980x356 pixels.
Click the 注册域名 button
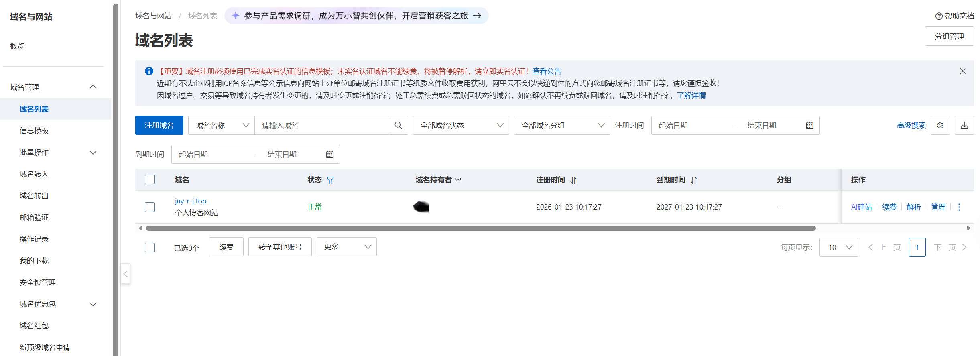pos(159,125)
